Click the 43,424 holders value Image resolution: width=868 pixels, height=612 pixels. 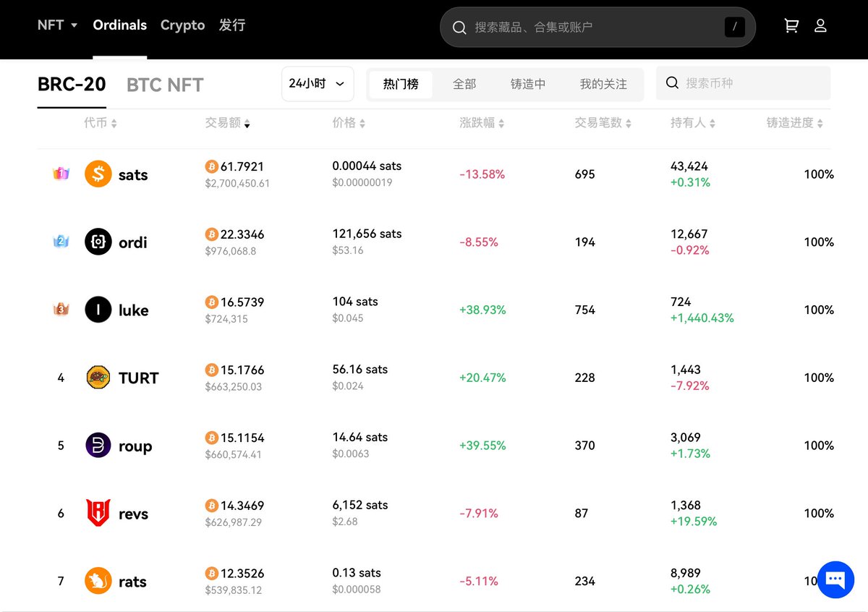(689, 166)
